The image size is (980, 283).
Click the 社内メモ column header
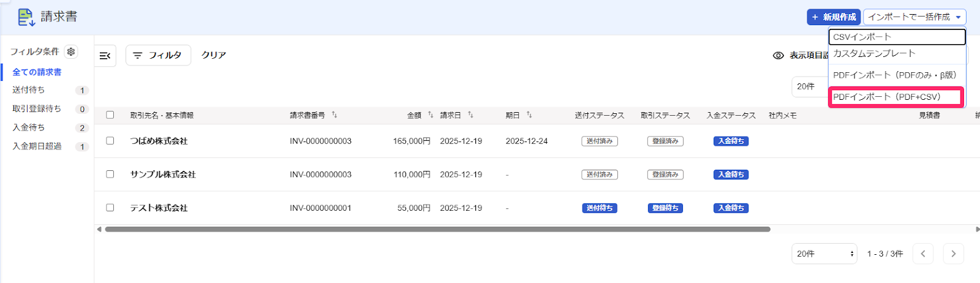click(x=783, y=115)
